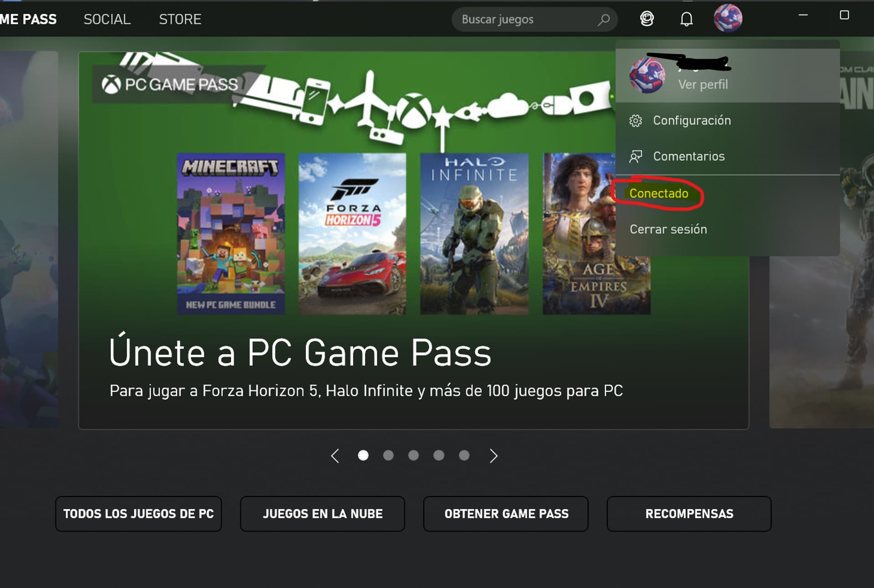Click OBTENER GAME PASS button
Viewport: 874px width, 588px height.
tap(506, 514)
